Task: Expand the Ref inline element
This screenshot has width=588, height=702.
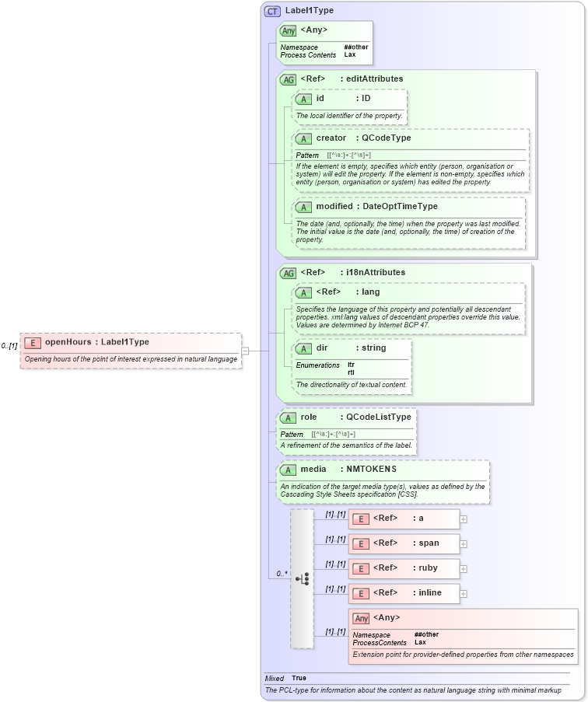Action: pos(464,594)
